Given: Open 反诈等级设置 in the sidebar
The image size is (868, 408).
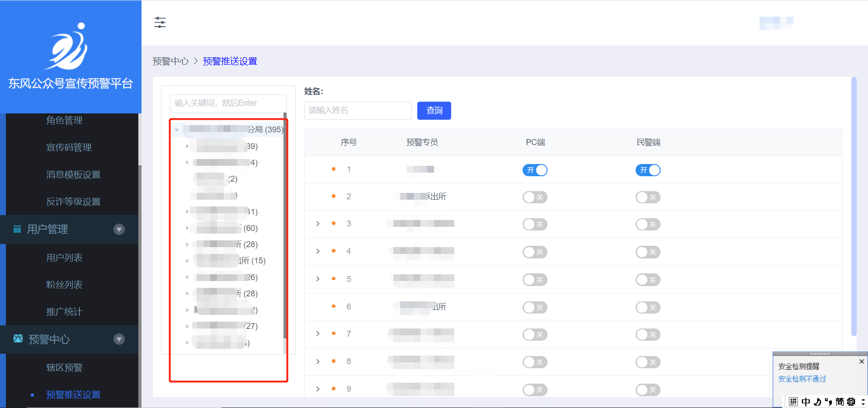Looking at the screenshot, I should [73, 202].
